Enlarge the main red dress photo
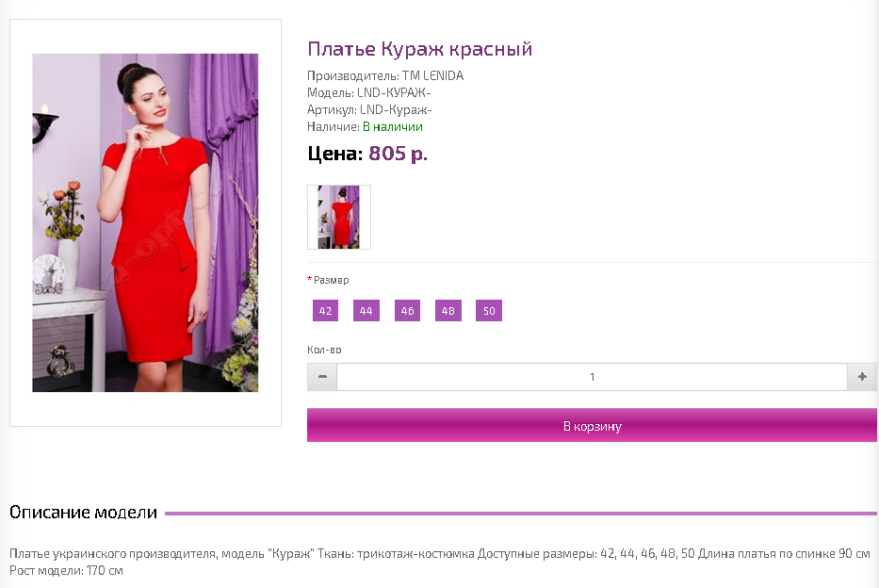879x588 pixels. pos(145,222)
